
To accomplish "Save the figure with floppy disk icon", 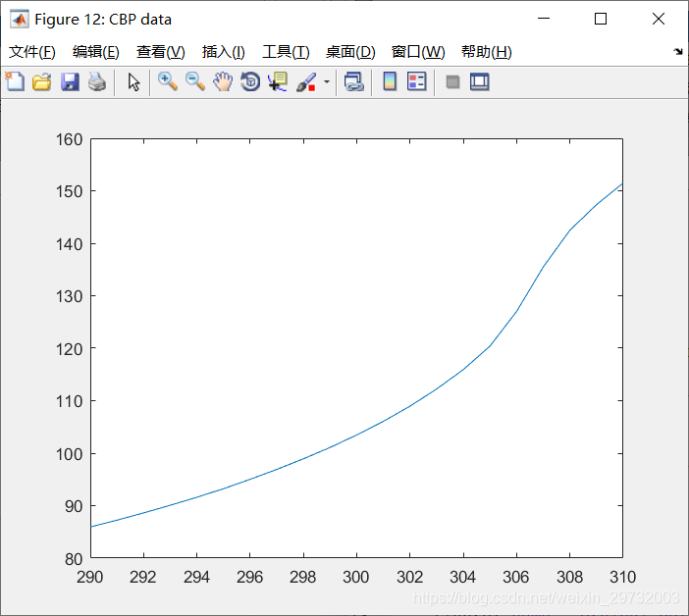I will 70,81.
